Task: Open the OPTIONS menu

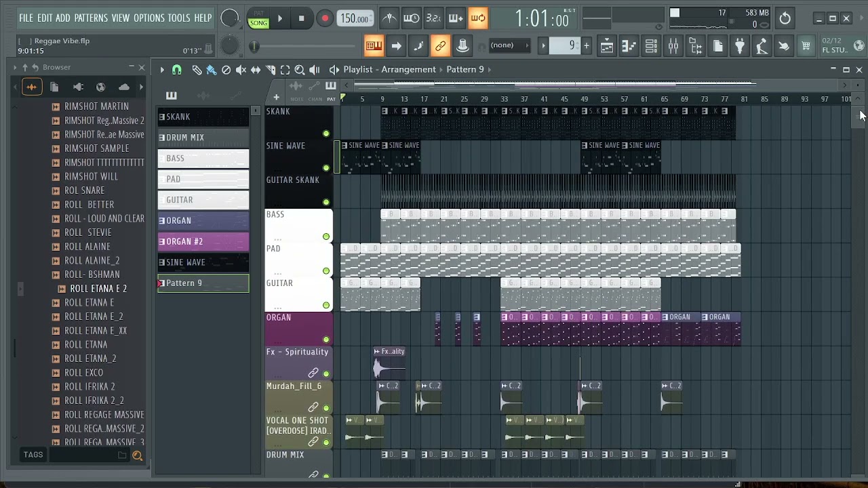Action: 149,18
